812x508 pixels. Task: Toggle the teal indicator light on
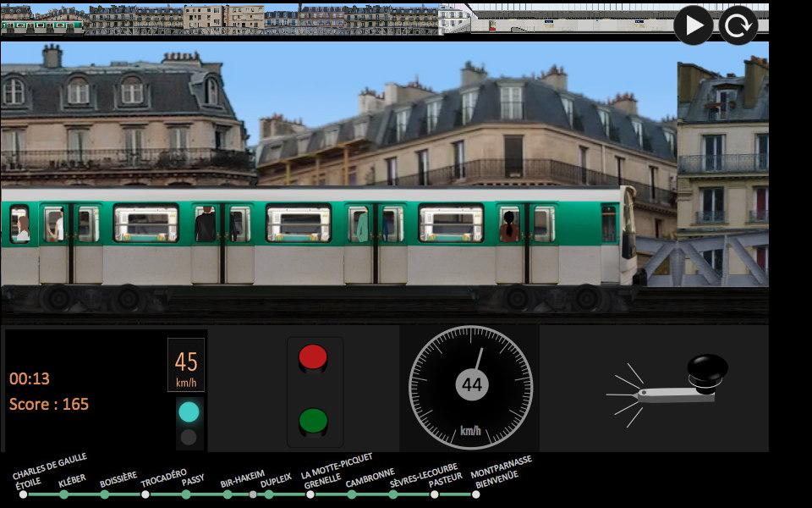coord(189,412)
